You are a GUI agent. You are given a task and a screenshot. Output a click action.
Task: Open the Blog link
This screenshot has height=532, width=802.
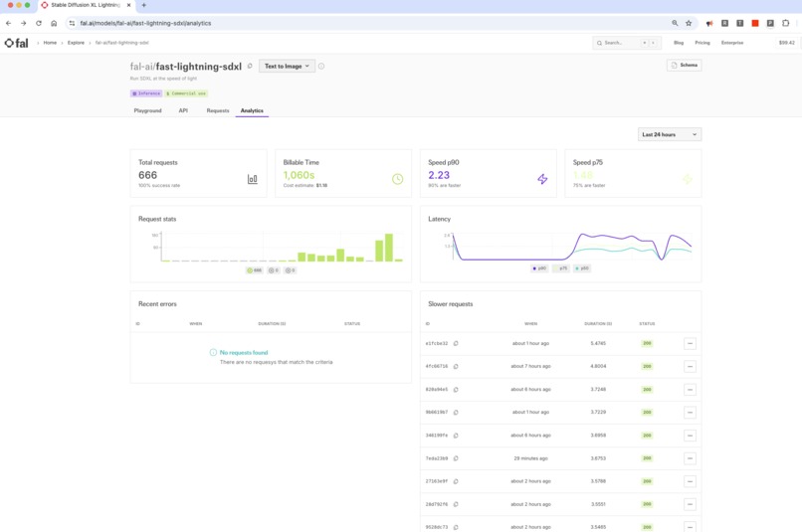click(679, 43)
